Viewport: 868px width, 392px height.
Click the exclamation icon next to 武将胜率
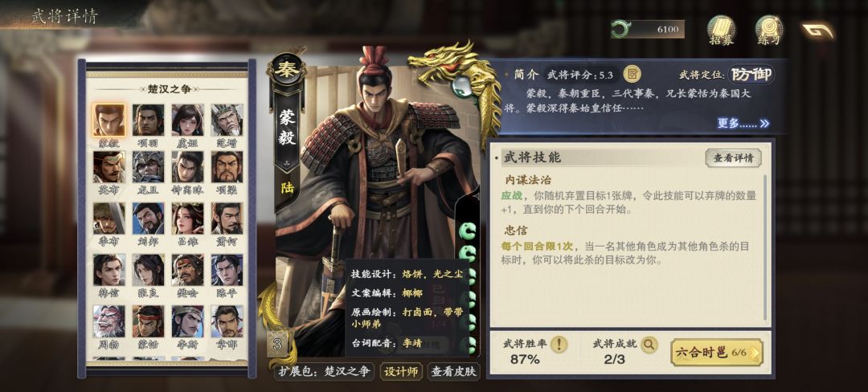[x=559, y=344]
